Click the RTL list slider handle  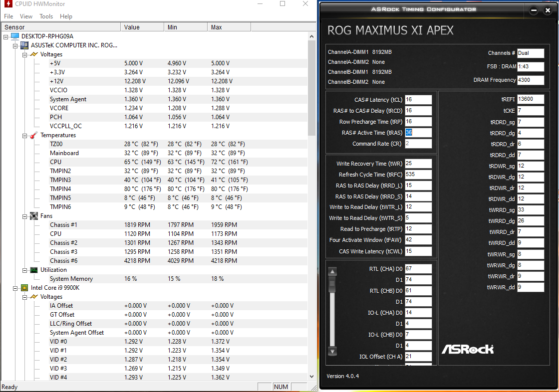coord(332,284)
